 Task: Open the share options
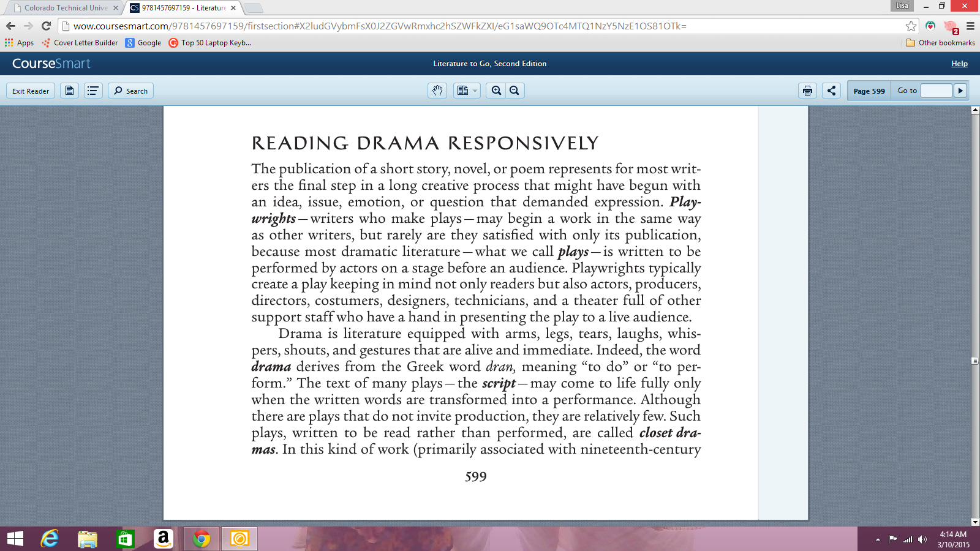[831, 91]
